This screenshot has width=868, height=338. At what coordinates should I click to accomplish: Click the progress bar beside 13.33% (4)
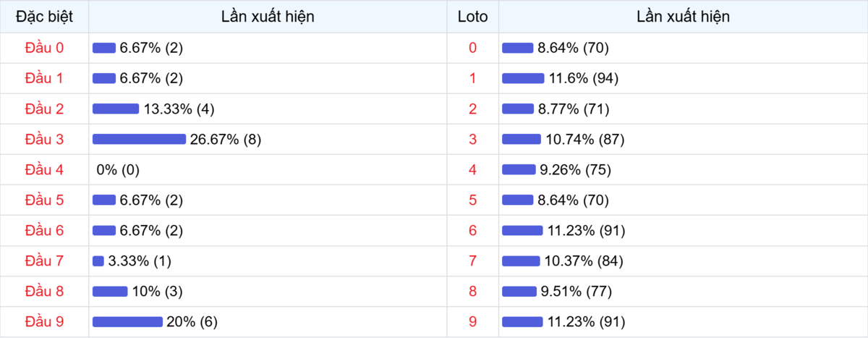tap(116, 109)
